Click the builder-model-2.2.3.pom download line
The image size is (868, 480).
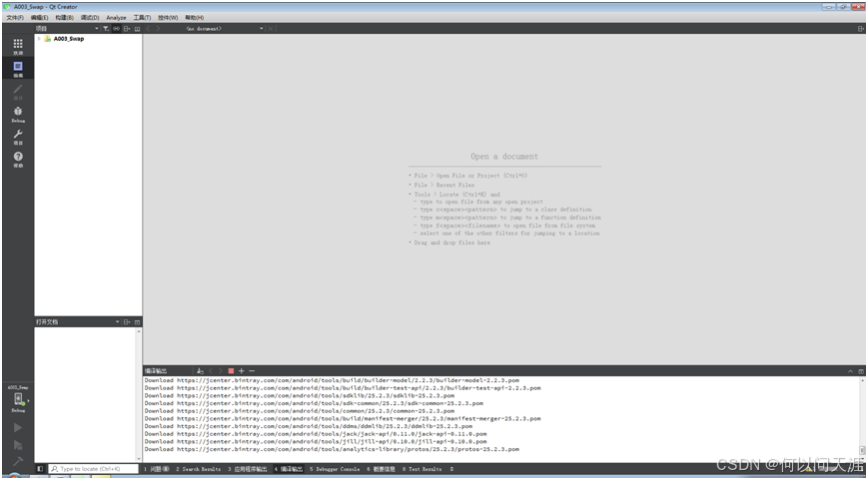click(x=332, y=380)
